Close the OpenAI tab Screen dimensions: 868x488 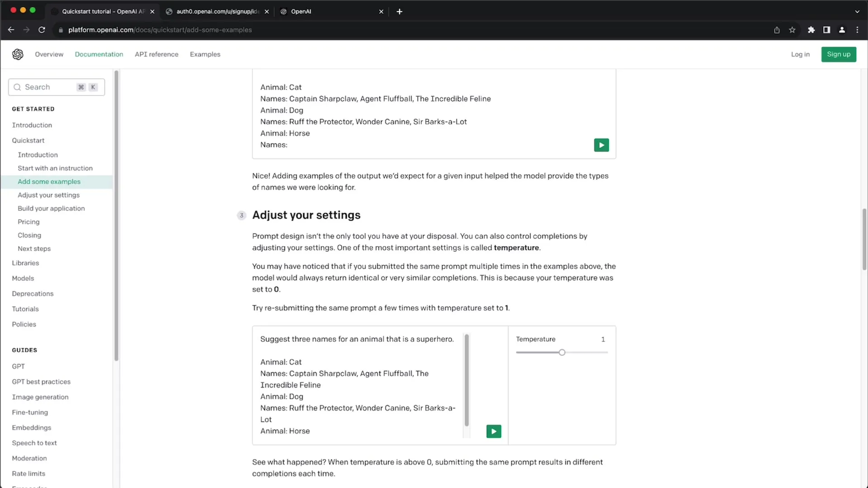coord(381,12)
